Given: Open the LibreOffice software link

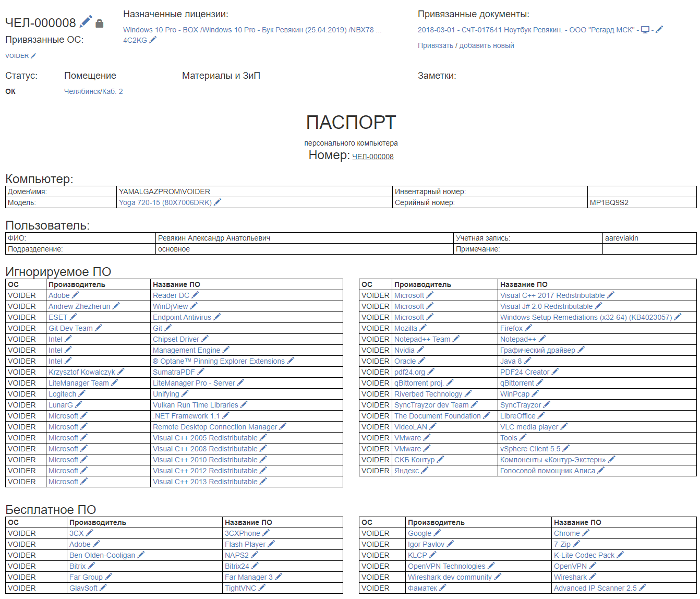Looking at the screenshot, I should tap(518, 416).
